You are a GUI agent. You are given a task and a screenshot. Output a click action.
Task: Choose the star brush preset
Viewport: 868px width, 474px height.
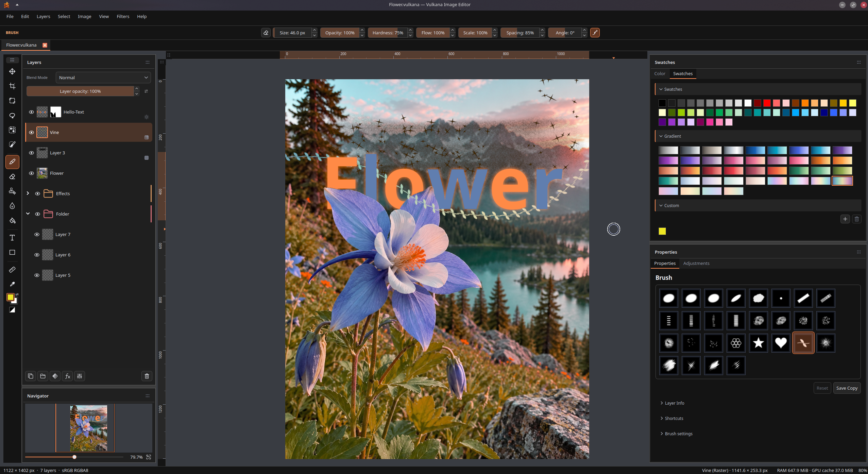click(758, 343)
